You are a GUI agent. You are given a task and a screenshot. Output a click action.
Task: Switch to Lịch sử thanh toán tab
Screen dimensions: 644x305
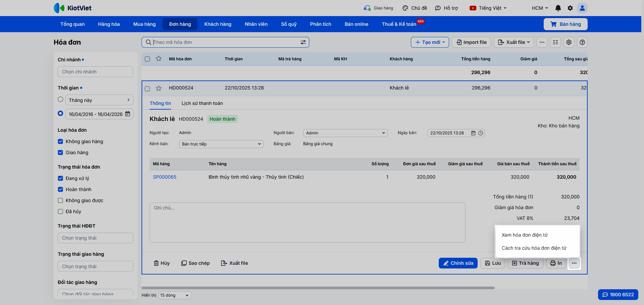point(202,103)
